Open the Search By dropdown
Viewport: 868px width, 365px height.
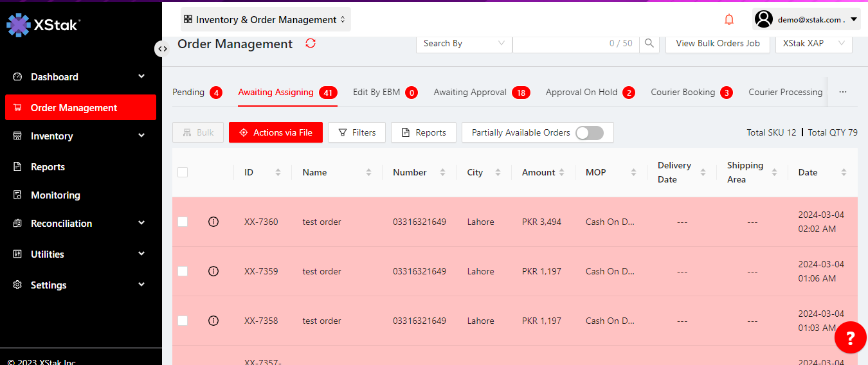(464, 43)
